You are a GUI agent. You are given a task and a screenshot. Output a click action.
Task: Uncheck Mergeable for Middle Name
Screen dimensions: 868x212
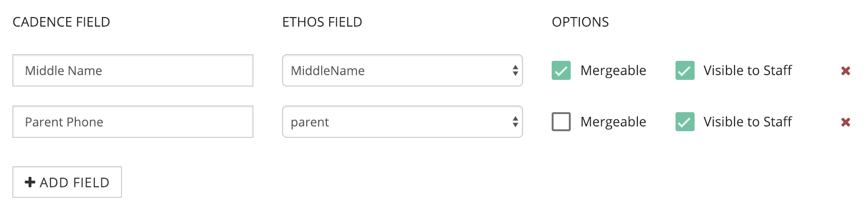click(x=561, y=70)
